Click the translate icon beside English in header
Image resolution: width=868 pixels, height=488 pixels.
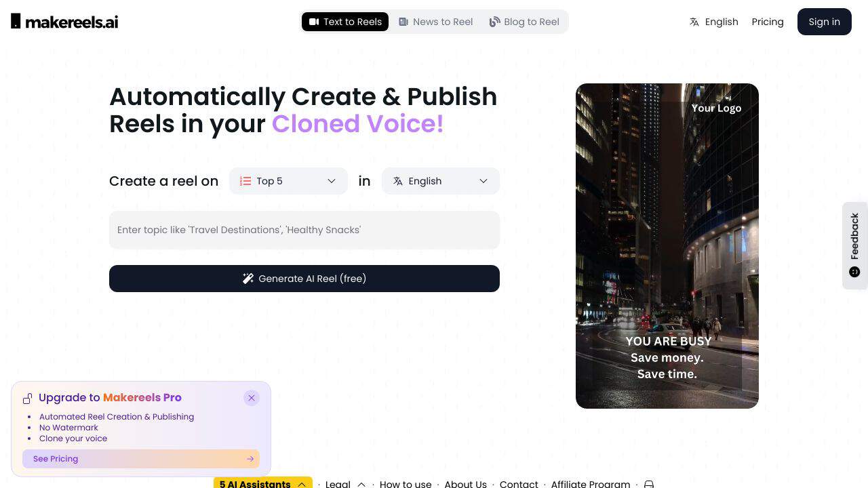tap(694, 22)
